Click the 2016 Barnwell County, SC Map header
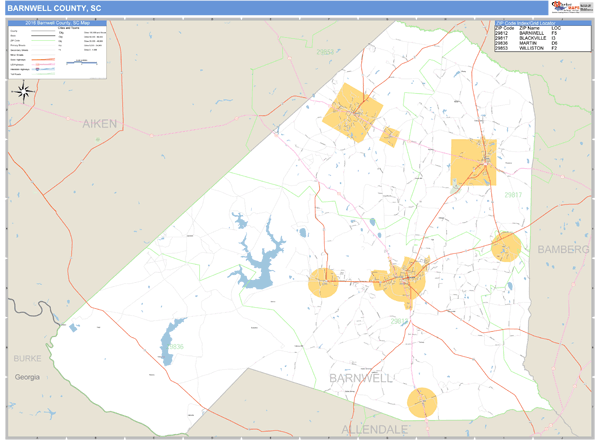Screen dimensions: 600x440 tap(57, 23)
